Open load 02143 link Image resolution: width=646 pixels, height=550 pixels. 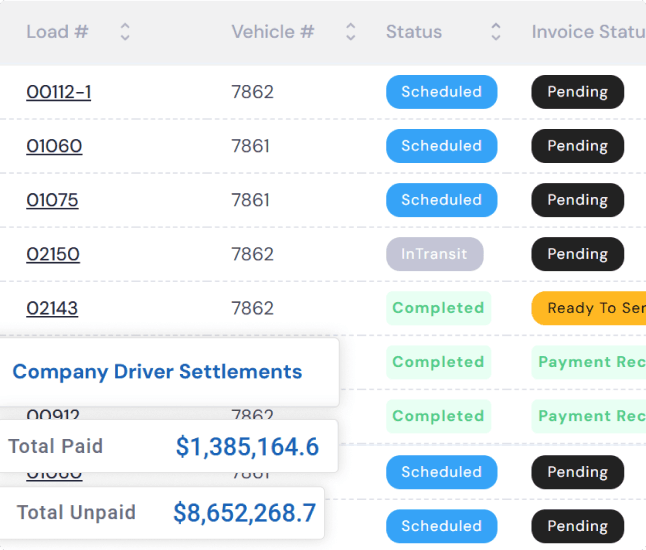tap(52, 308)
